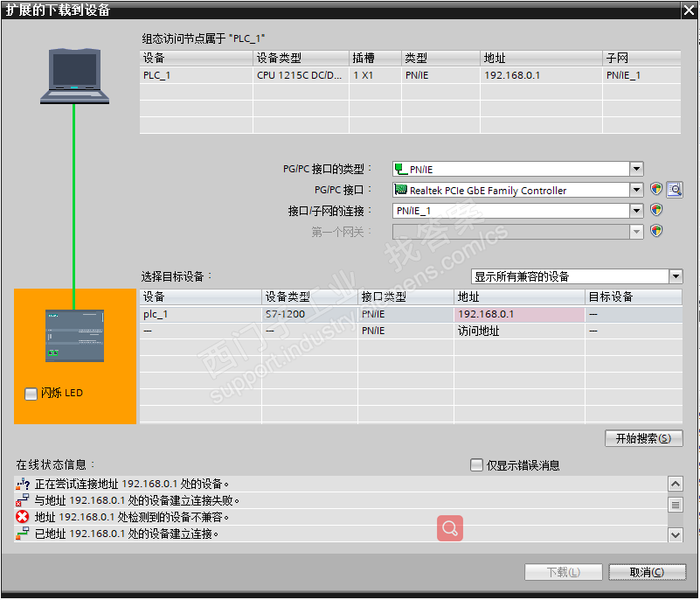The height and width of the screenshot is (600, 700).
Task: Click the green PN/IE interface type icon
Action: point(401,170)
